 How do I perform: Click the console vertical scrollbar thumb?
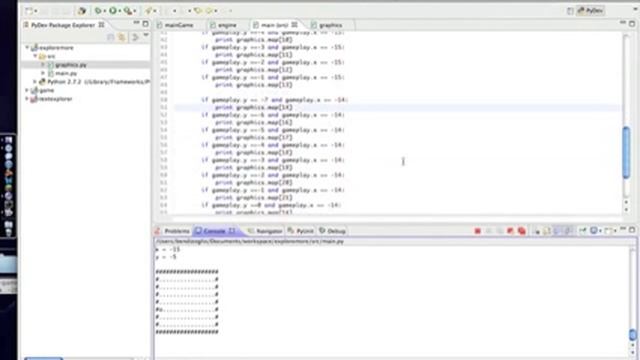633,335
